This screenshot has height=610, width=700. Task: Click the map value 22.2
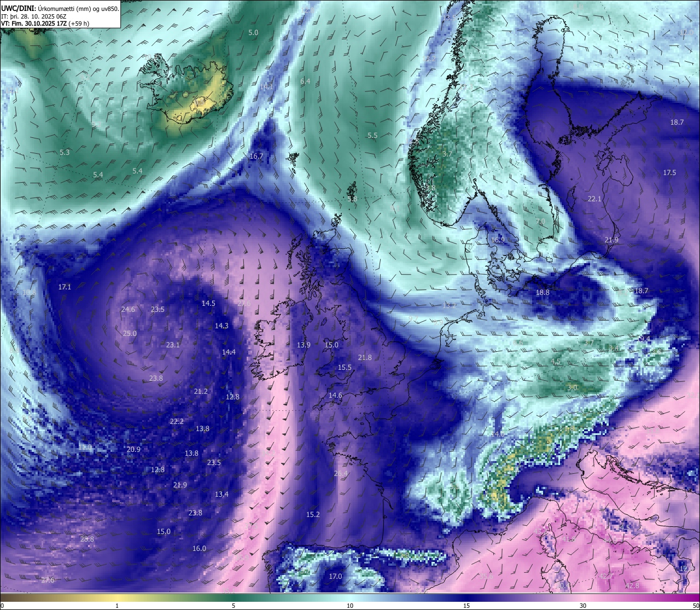177,422
